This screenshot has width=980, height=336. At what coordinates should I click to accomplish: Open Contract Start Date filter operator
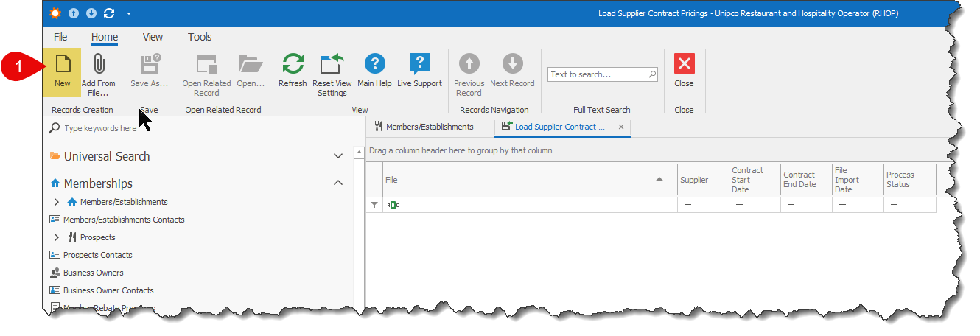pos(739,205)
